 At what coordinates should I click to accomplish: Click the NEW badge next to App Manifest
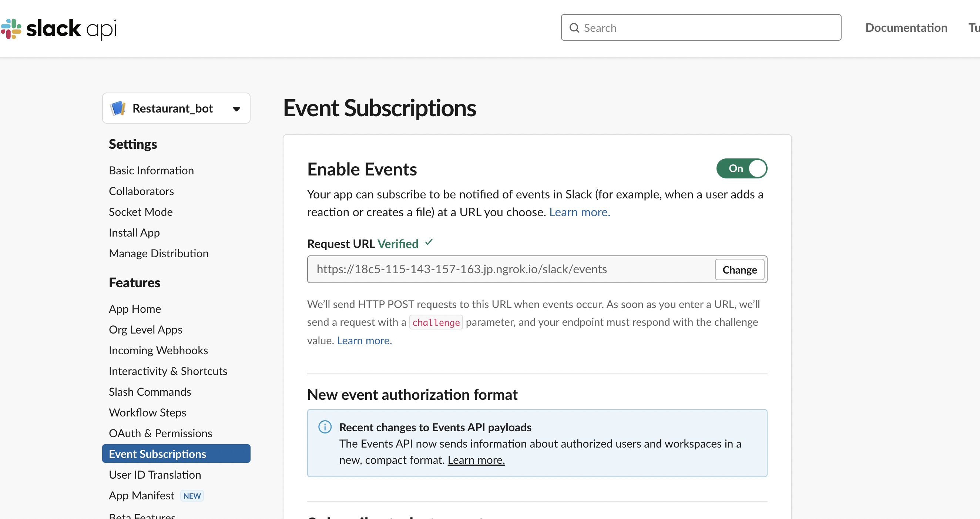pos(192,495)
